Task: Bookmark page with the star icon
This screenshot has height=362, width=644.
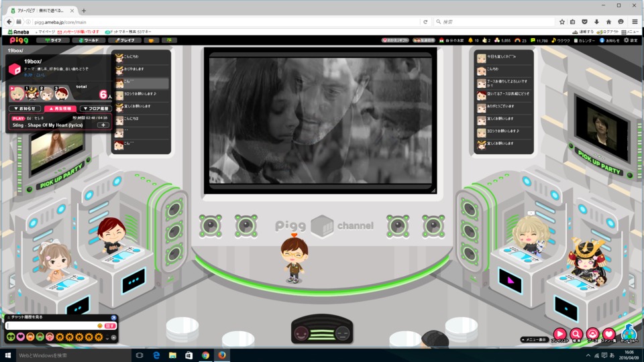Action: click(562, 22)
